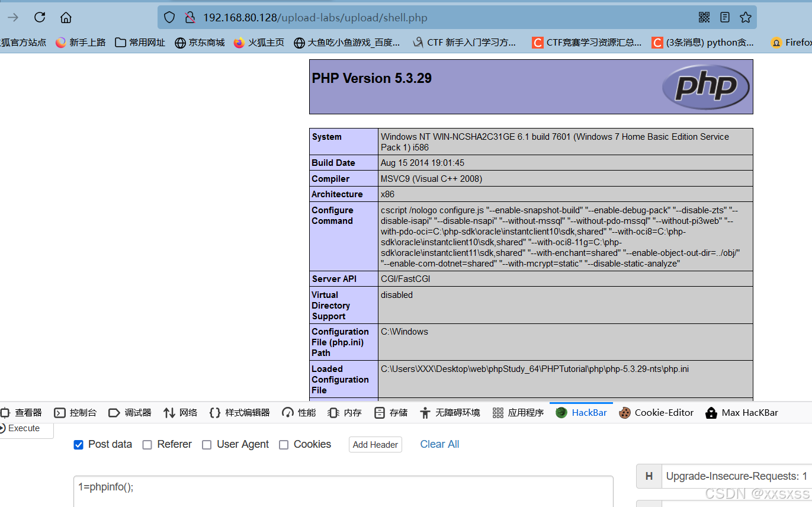The image size is (812, 507).
Task: Switch to the 调试器 debugger tab
Action: point(130,413)
